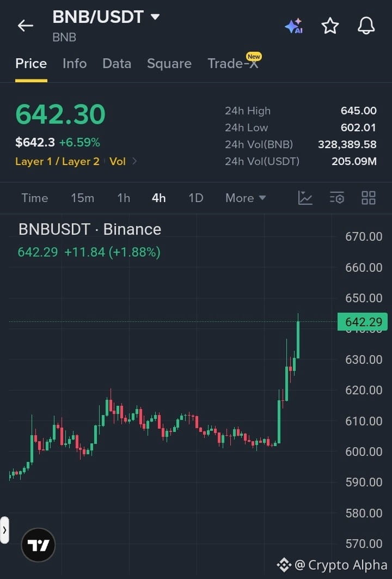
Task: Open chart drawing tools line icon
Action: point(305,198)
